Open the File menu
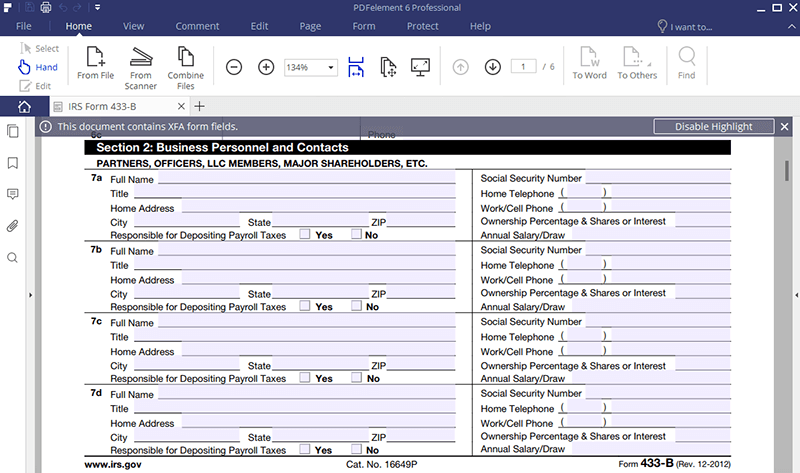 pyautogui.click(x=23, y=26)
